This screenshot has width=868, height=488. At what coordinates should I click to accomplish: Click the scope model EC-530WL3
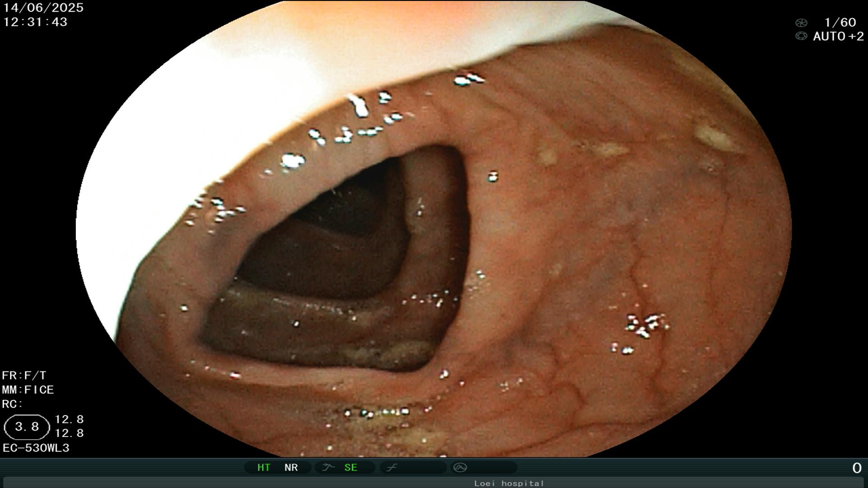coord(36,448)
